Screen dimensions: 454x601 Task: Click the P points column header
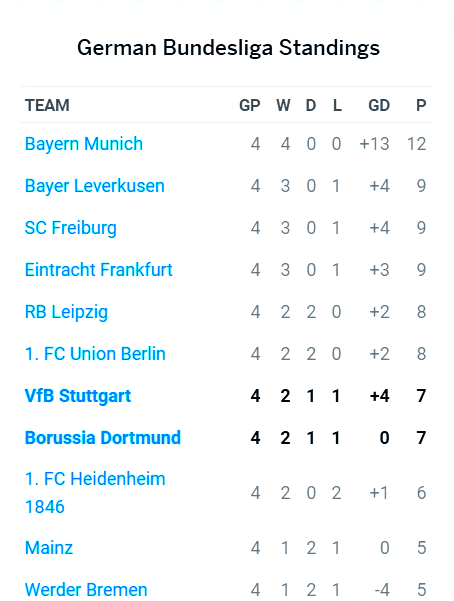pos(421,105)
